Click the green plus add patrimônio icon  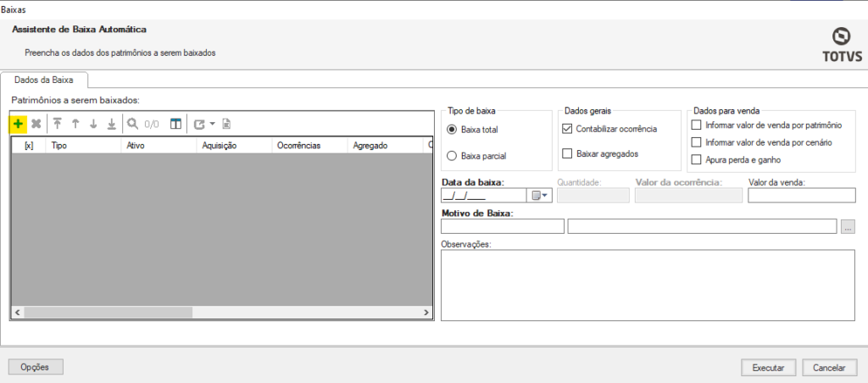point(19,124)
